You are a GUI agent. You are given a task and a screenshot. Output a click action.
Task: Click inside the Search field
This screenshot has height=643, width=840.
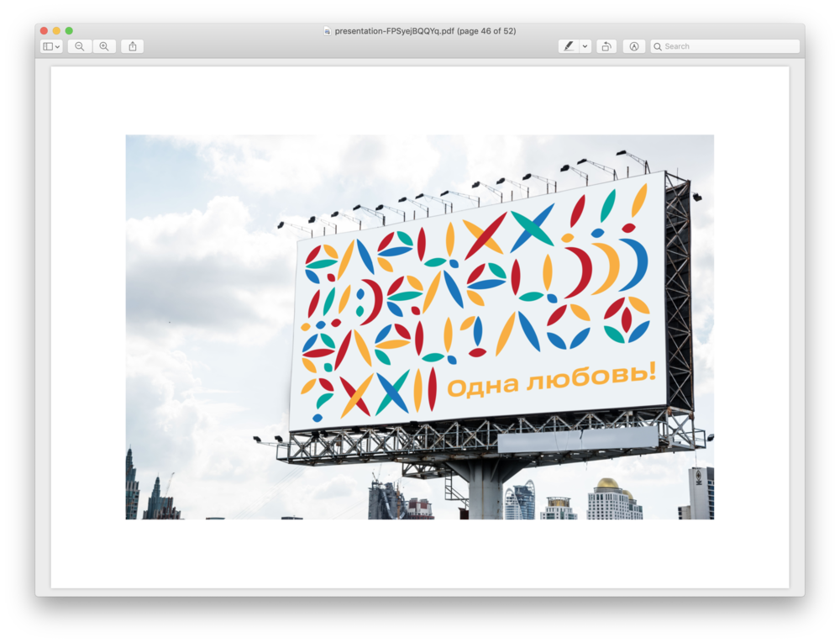click(727, 46)
